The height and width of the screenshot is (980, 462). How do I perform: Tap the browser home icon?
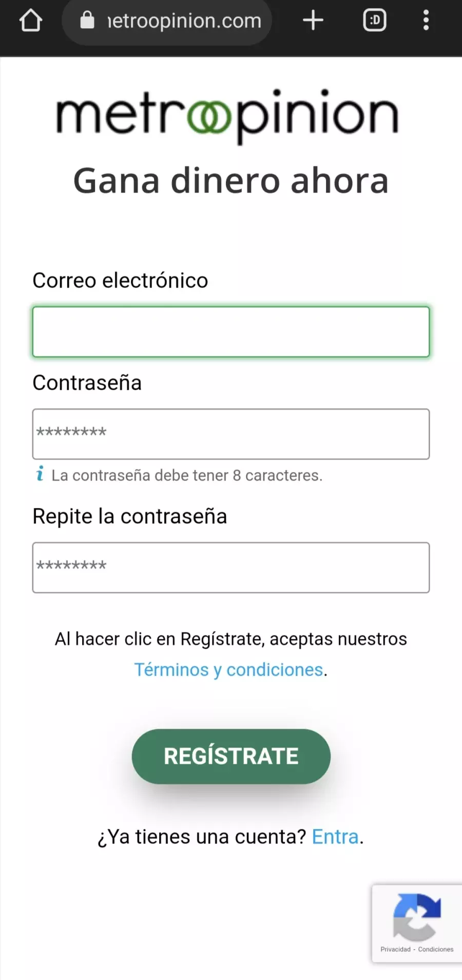(30, 21)
